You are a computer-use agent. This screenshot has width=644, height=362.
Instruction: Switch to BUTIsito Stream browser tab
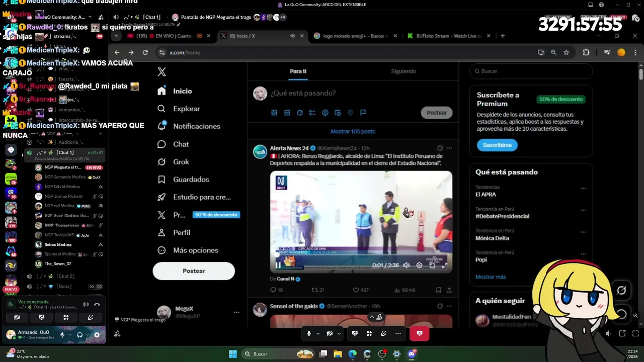tap(448, 36)
